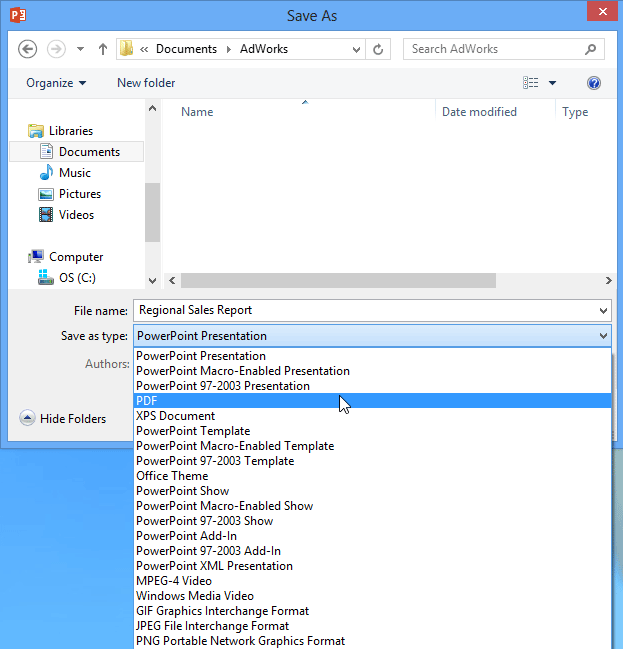Choose PowerPoint Add-In file type
This screenshot has width=623, height=649.
click(x=373, y=536)
